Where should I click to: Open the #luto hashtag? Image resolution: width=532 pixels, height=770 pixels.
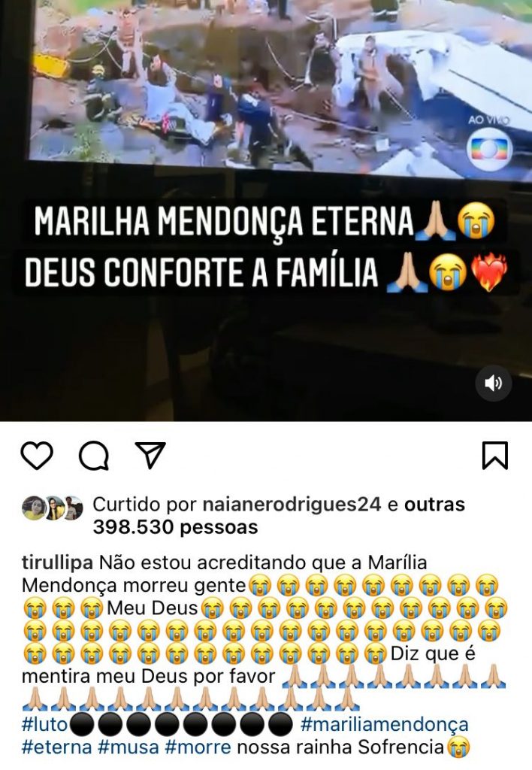(44, 724)
